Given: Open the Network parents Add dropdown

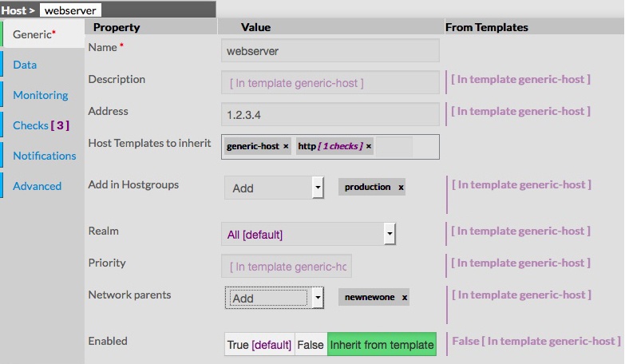Looking at the screenshot, I should (318, 298).
